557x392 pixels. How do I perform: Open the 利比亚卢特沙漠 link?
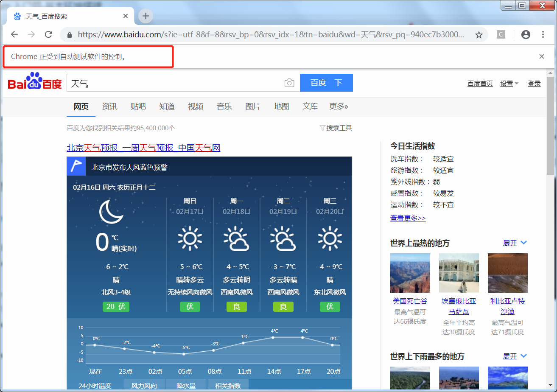click(x=508, y=306)
